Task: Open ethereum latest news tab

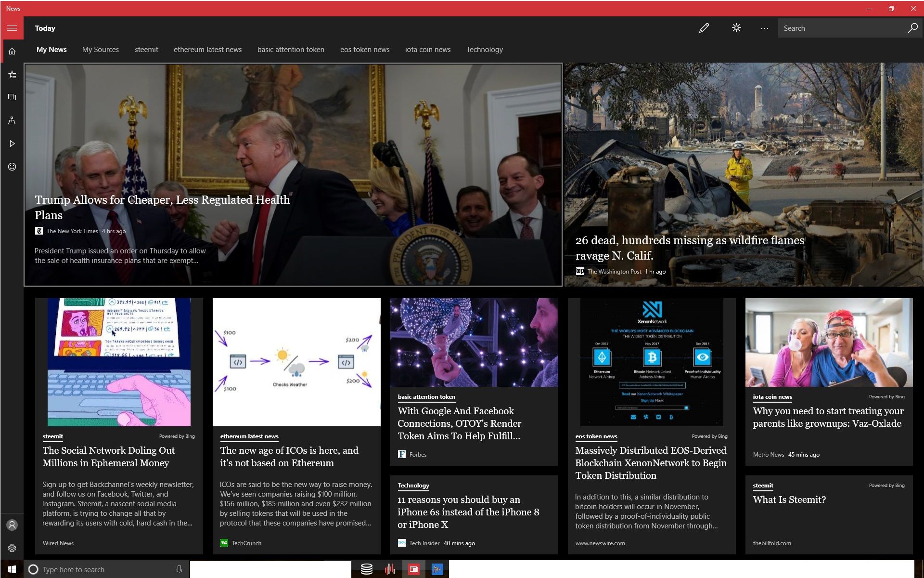Action: click(208, 50)
